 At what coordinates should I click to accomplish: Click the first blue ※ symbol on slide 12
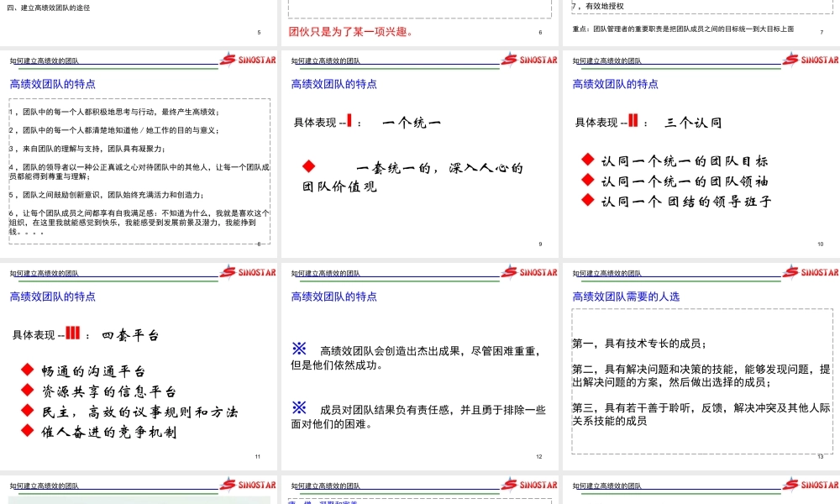(x=299, y=349)
